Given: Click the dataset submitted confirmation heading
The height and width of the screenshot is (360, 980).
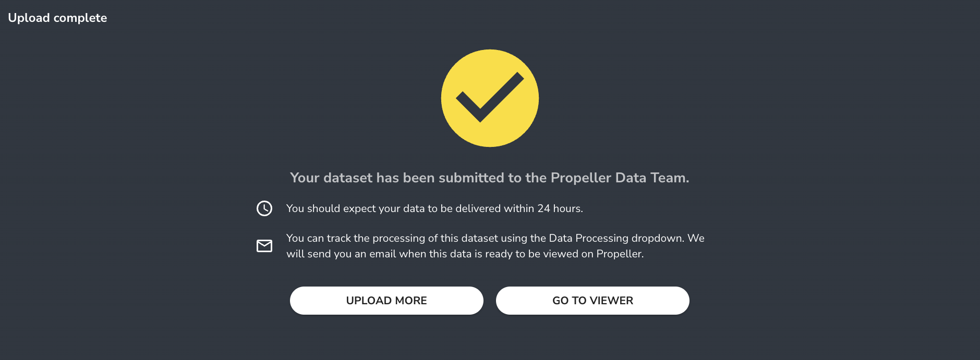Looking at the screenshot, I should click(490, 178).
